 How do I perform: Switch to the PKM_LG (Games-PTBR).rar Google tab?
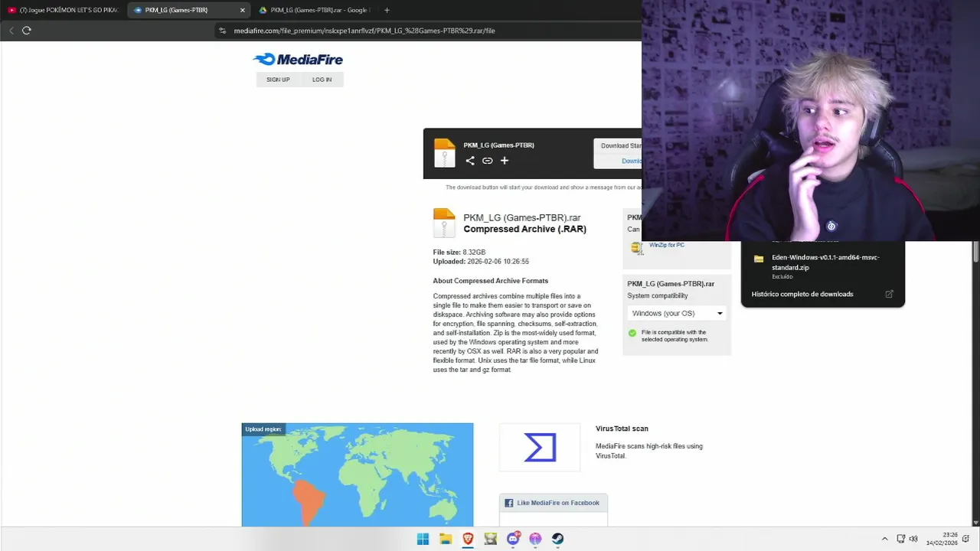[x=314, y=10]
